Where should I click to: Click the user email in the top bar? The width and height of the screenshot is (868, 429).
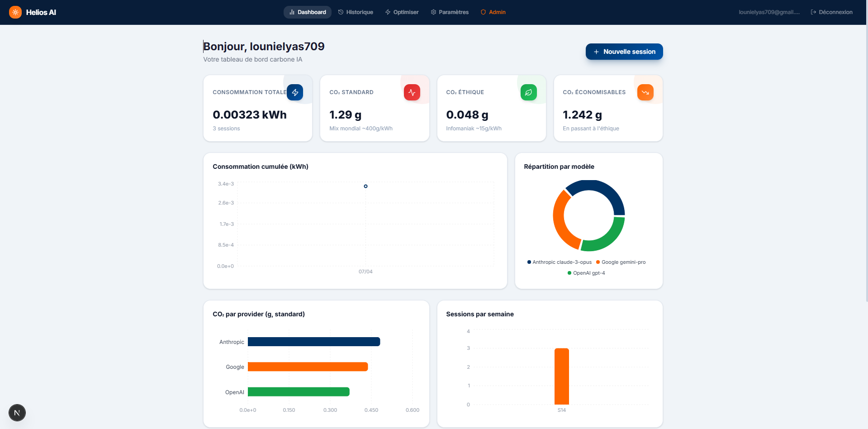(x=769, y=12)
